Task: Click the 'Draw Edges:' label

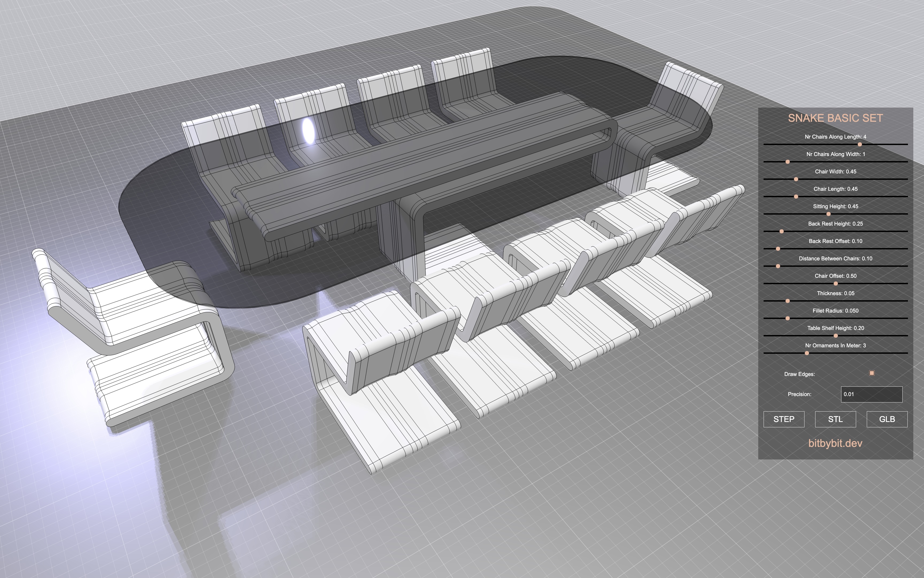Action: pos(799,374)
